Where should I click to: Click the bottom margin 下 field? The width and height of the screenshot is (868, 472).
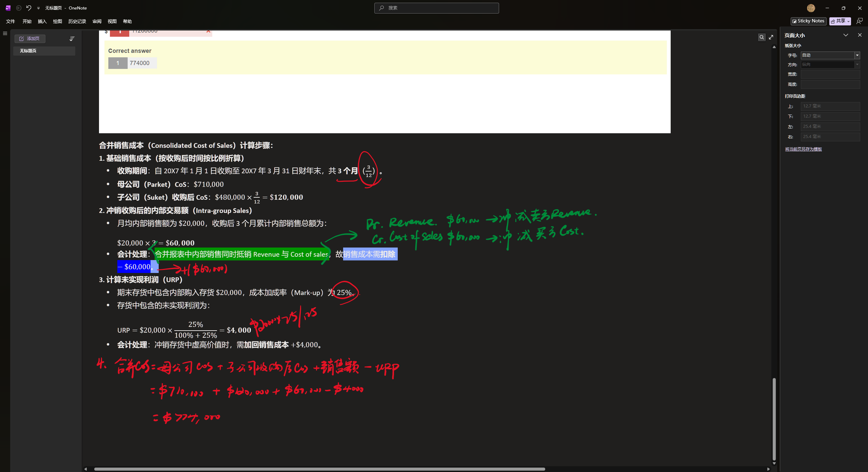[x=830, y=117]
